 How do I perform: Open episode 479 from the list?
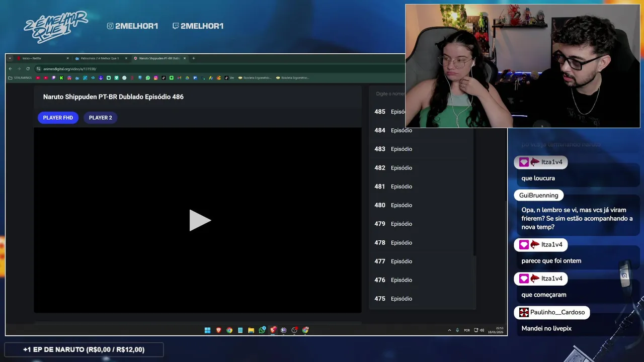[421, 224]
